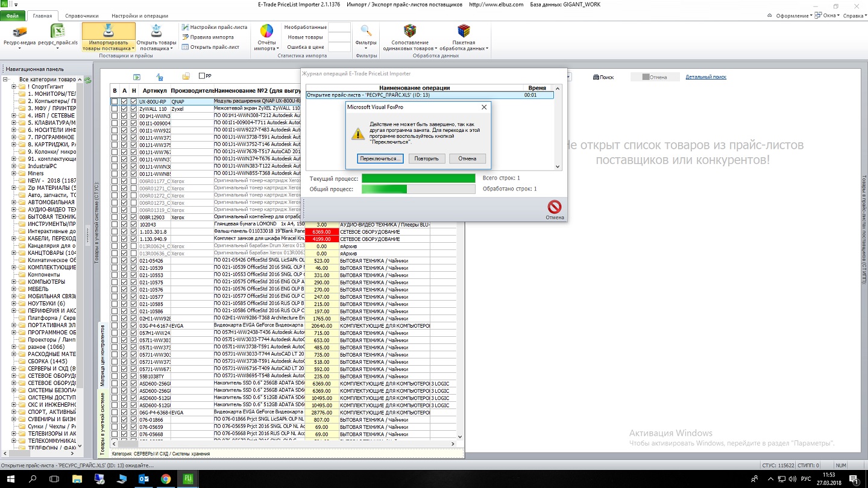Click the Необработанные counter field
868x488 pixels.
pyautogui.click(x=339, y=27)
